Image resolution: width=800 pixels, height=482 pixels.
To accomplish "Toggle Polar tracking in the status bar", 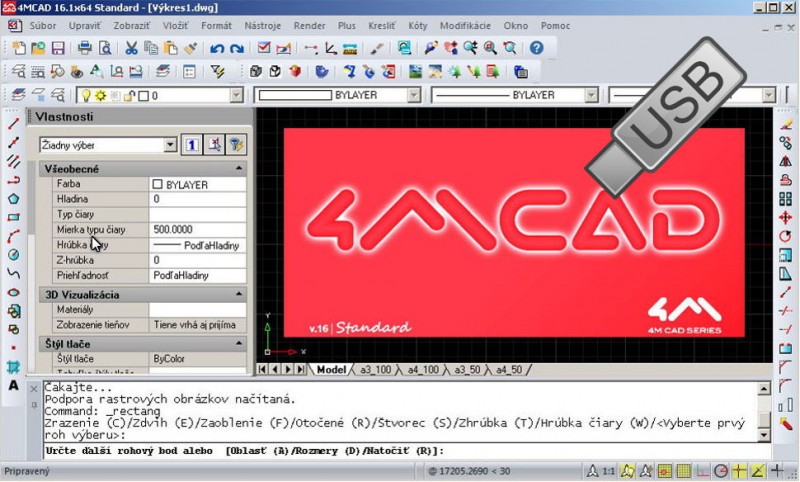I will click(721, 471).
